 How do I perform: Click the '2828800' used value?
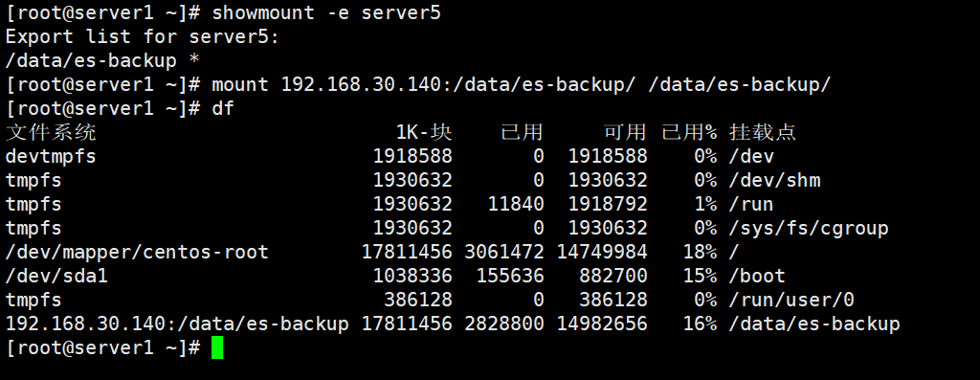tap(503, 324)
